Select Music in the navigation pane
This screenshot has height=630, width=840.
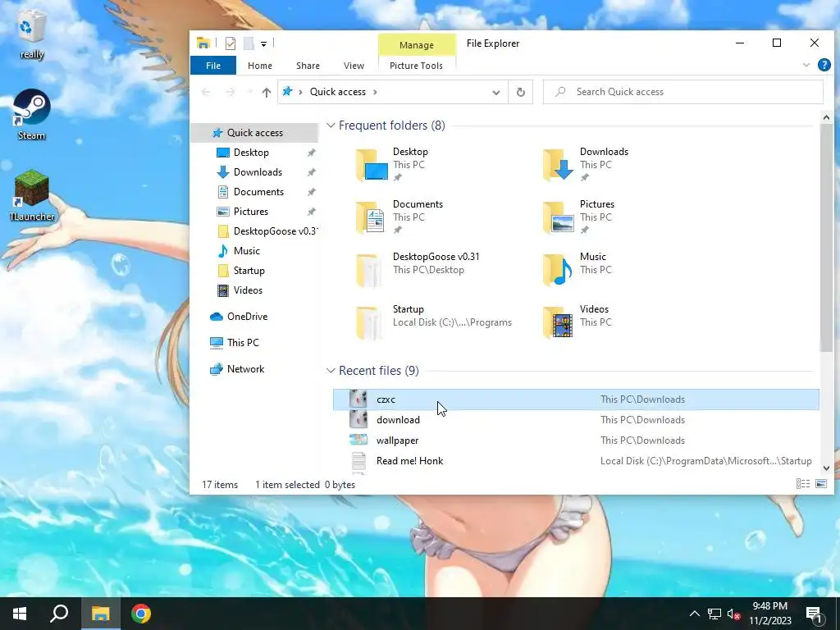[x=246, y=251]
